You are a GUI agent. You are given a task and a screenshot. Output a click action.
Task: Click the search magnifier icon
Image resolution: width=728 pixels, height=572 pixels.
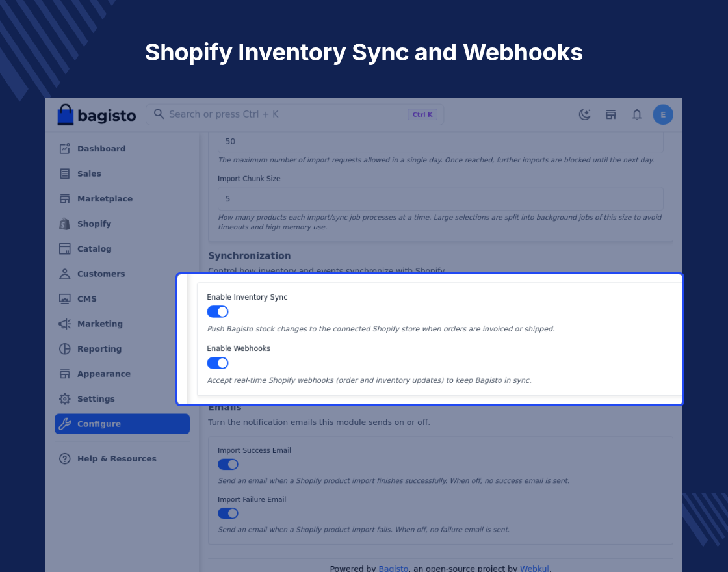click(x=159, y=114)
